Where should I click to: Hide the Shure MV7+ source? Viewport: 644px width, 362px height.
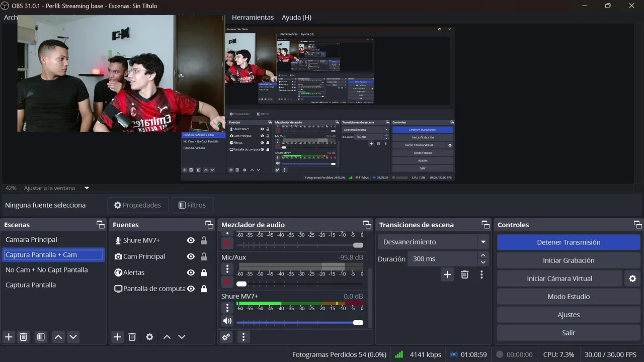click(191, 240)
